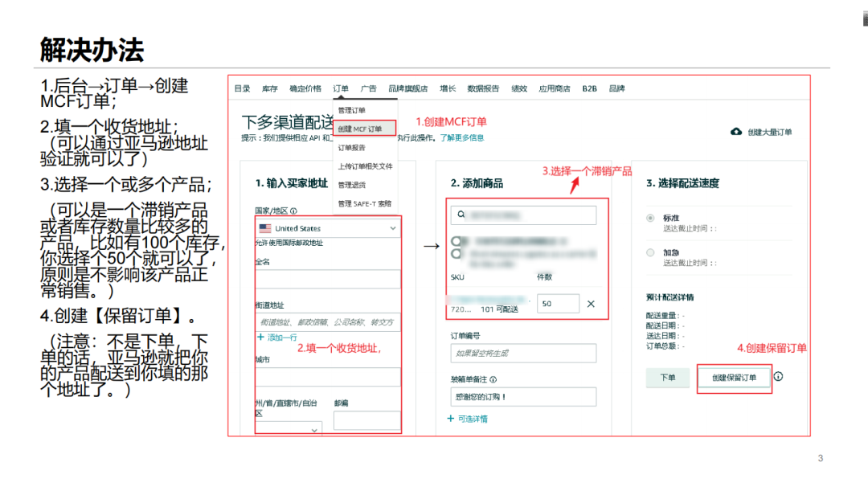Open the 品牌旗舰店 menu
The height and width of the screenshot is (491, 868).
tap(408, 88)
